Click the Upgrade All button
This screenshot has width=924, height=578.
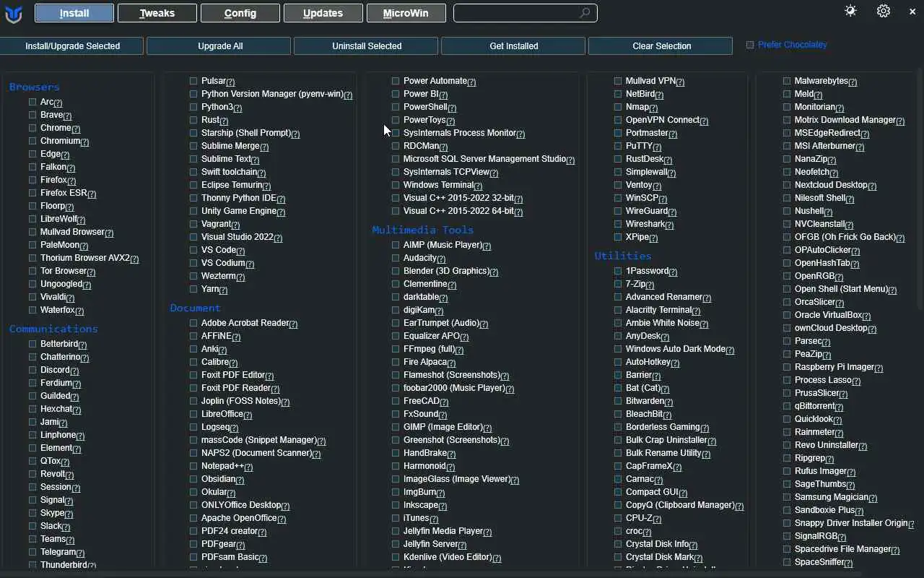219,46
